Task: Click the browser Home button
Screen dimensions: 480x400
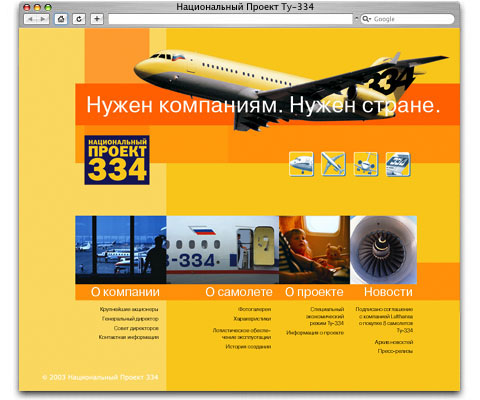Action: click(x=61, y=19)
